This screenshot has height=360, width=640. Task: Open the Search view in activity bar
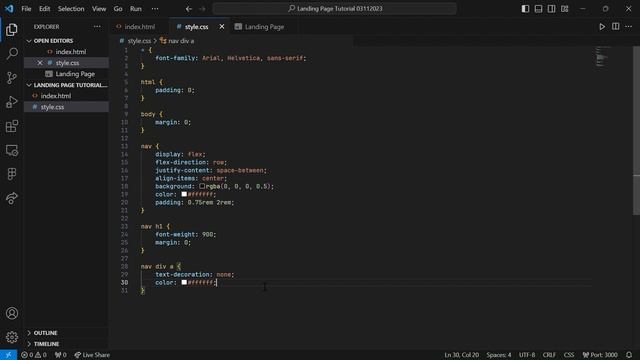12,53
